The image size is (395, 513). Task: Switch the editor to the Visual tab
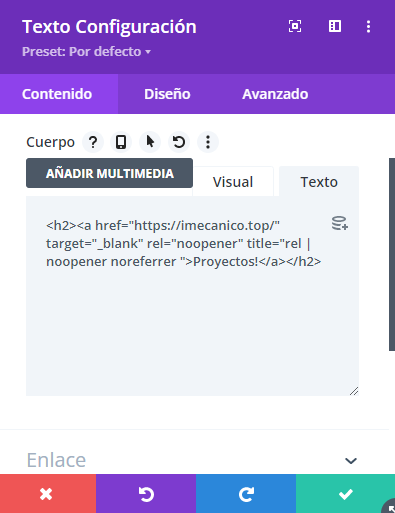[x=233, y=182]
